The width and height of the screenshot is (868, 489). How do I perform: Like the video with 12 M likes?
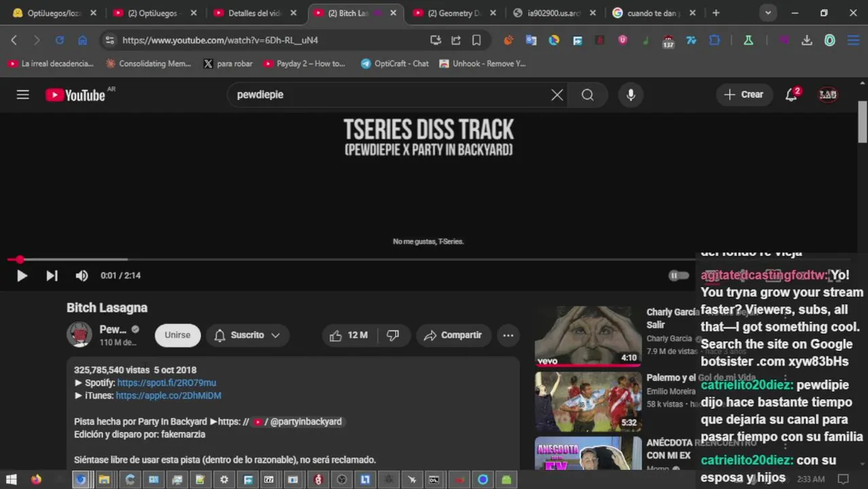349,335
